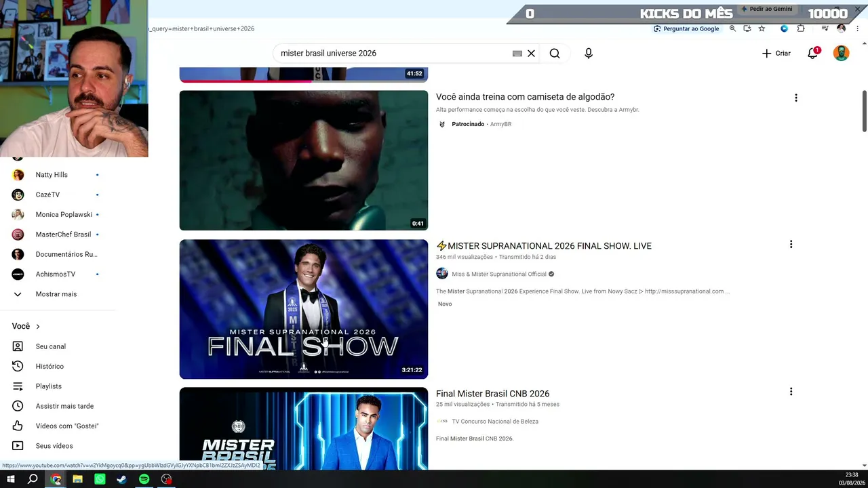
Task: Open the Mister Supranational Final Show thumbnail
Action: click(x=304, y=309)
